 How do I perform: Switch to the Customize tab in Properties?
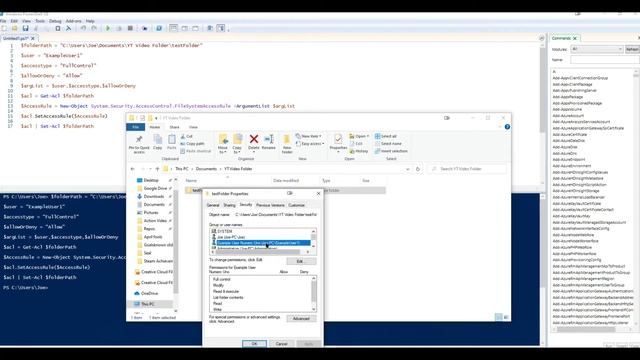pos(297,205)
